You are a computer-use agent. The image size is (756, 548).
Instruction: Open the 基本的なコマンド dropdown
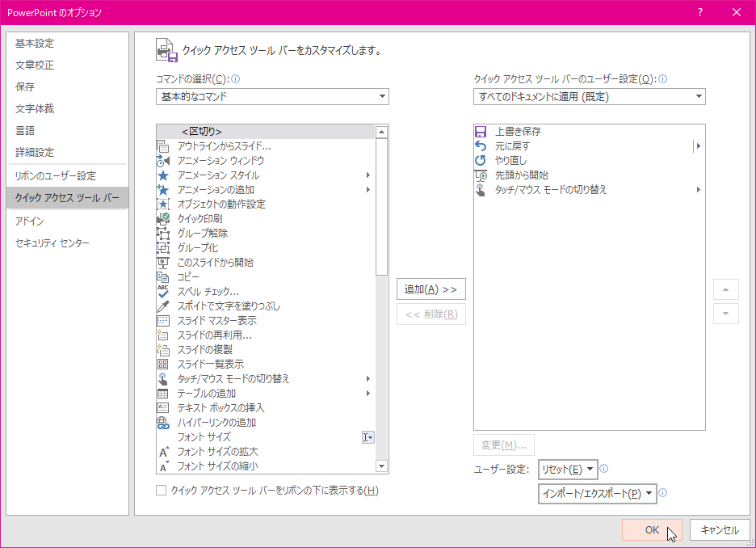272,96
